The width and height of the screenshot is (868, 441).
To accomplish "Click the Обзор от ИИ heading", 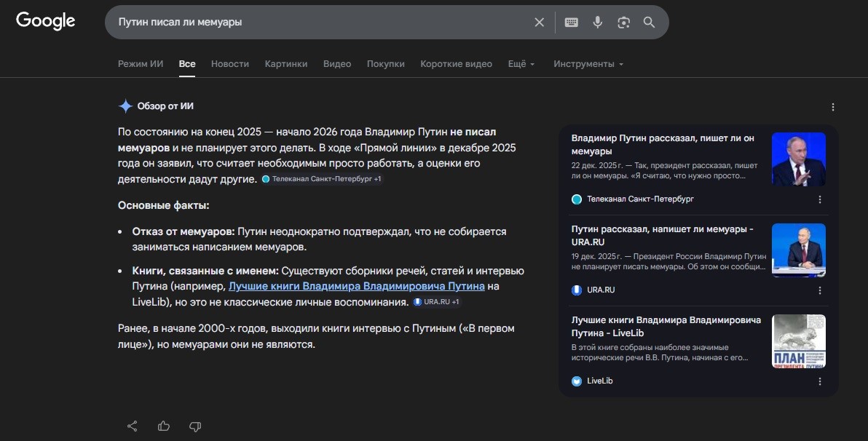I will click(165, 106).
